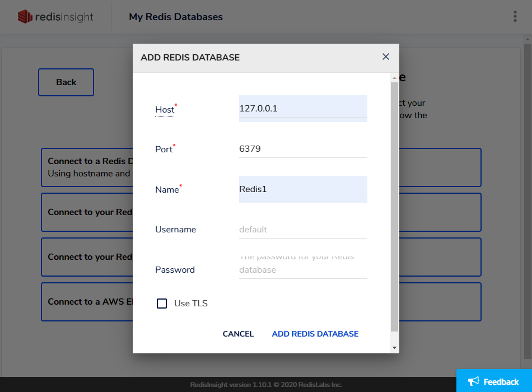The width and height of the screenshot is (532, 392).
Task: Click the dialog scrollbar down arrow
Action: 394,348
